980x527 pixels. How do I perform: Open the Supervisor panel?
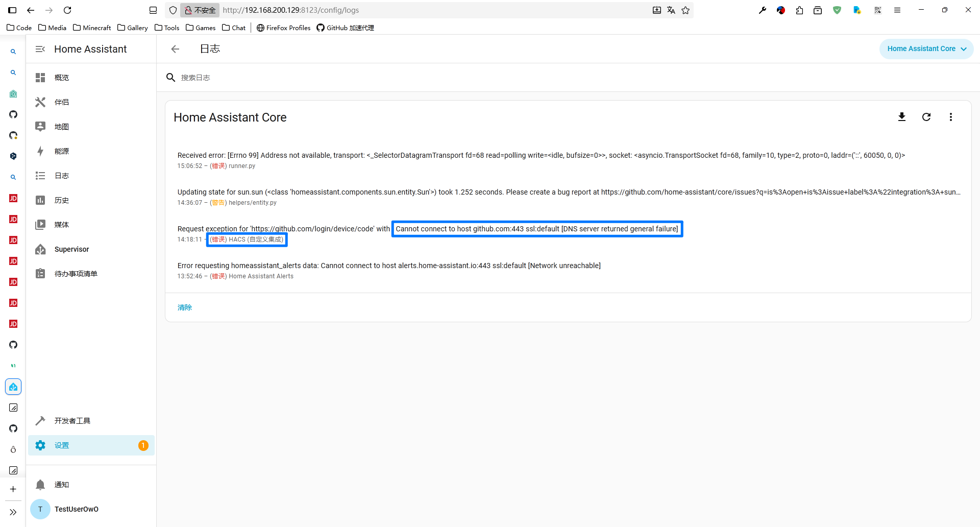pos(71,249)
